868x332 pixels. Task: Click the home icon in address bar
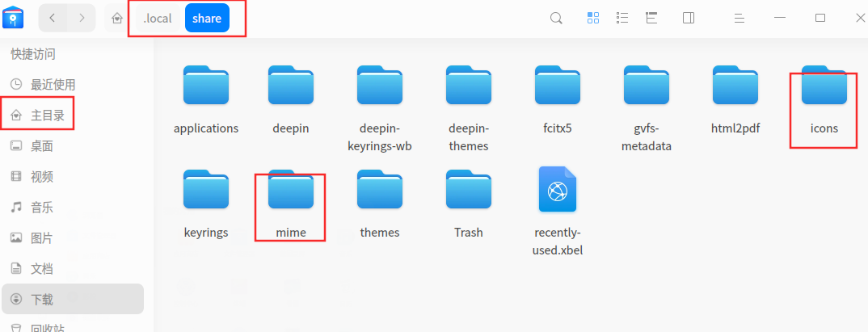(x=117, y=19)
